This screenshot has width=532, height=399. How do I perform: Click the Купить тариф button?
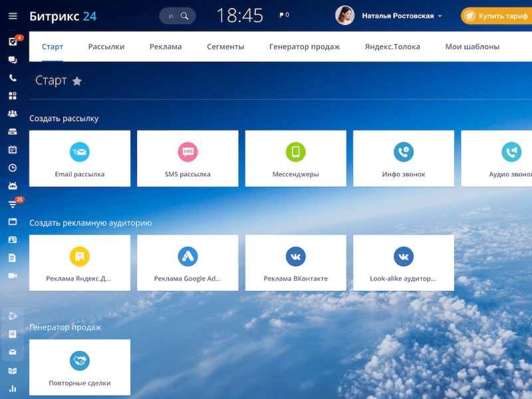coord(497,16)
